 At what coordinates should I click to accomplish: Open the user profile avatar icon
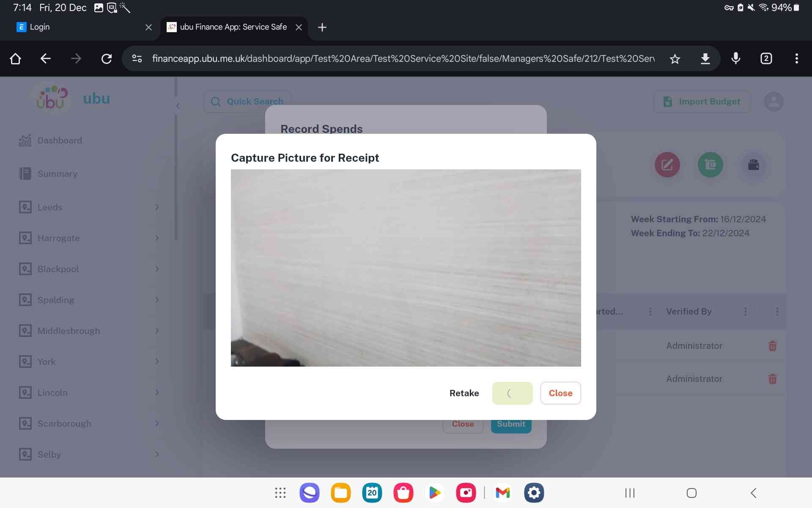[773, 102]
